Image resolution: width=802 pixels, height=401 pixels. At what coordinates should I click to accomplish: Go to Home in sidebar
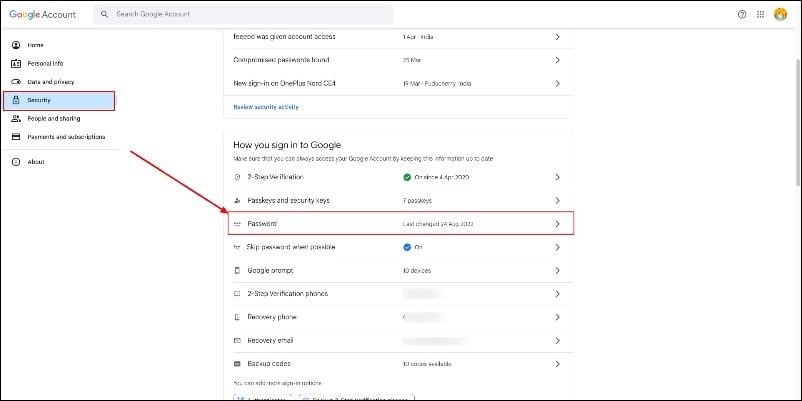pyautogui.click(x=35, y=45)
